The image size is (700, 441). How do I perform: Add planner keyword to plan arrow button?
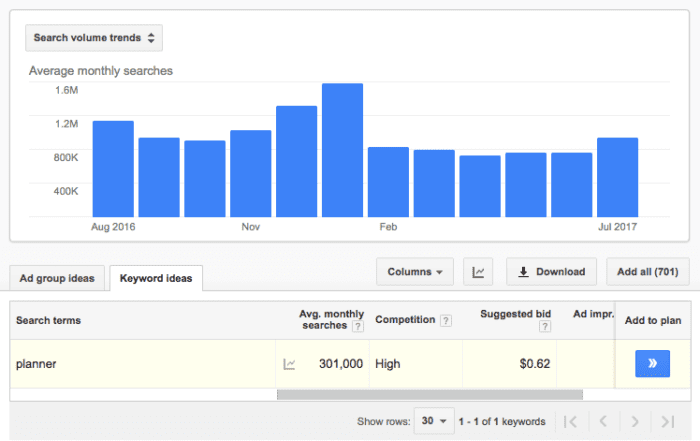[652, 363]
